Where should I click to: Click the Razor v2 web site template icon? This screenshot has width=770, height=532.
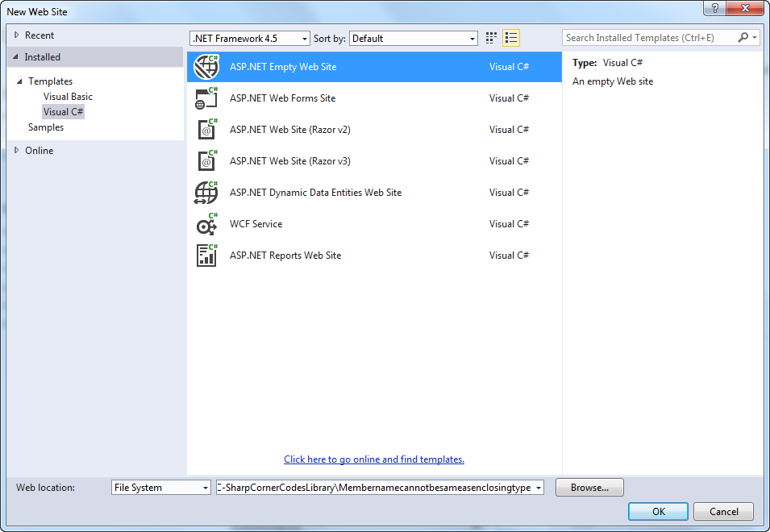(206, 130)
